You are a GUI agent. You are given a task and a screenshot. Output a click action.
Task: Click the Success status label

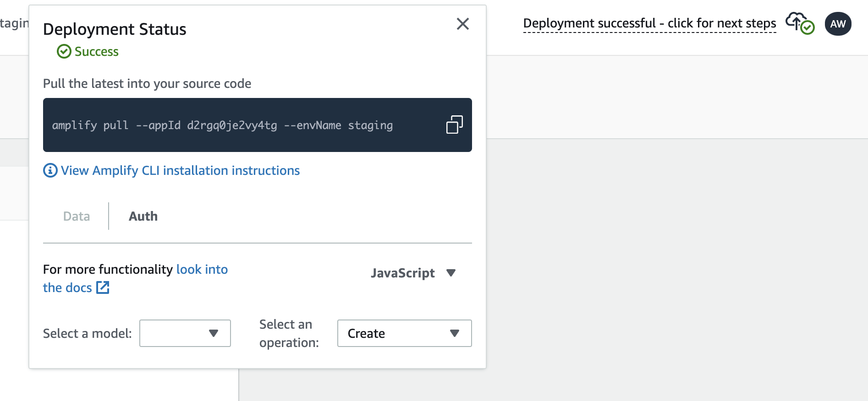tap(96, 51)
